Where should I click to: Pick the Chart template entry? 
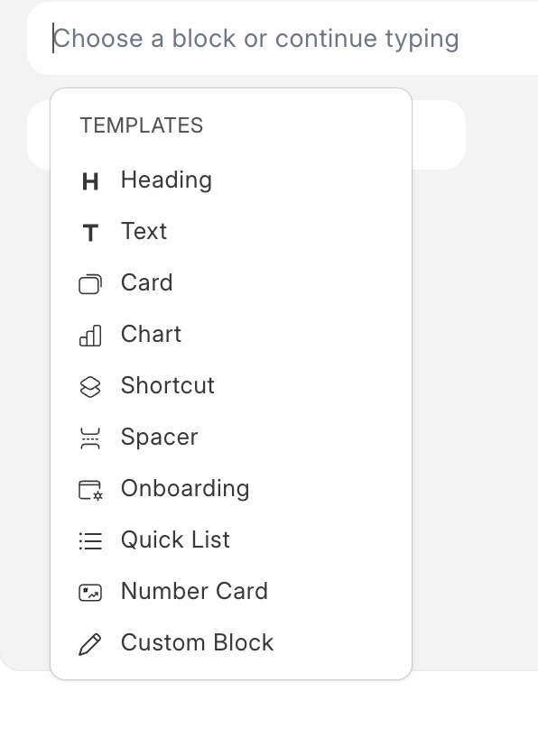point(231,335)
